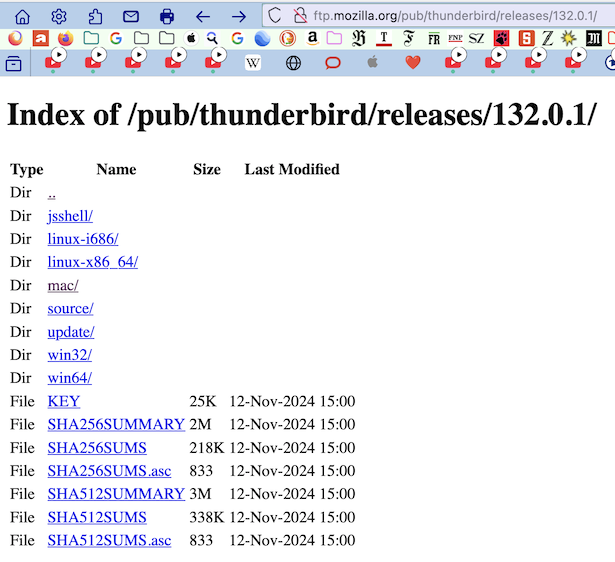
Task: Open the update/ directory
Action: click(71, 332)
